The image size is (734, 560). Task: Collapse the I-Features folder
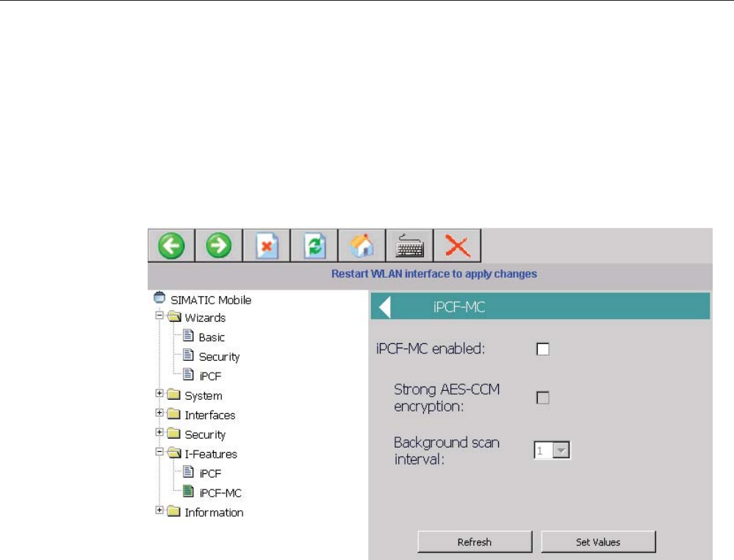pyautogui.click(x=159, y=452)
